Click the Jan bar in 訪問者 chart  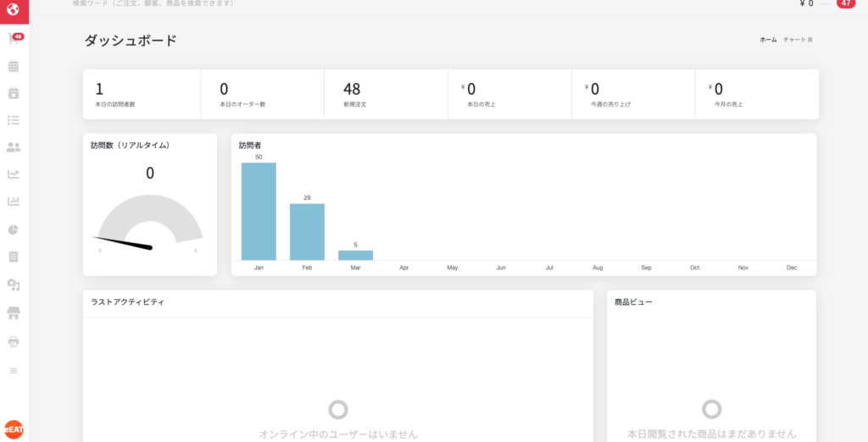coord(259,212)
